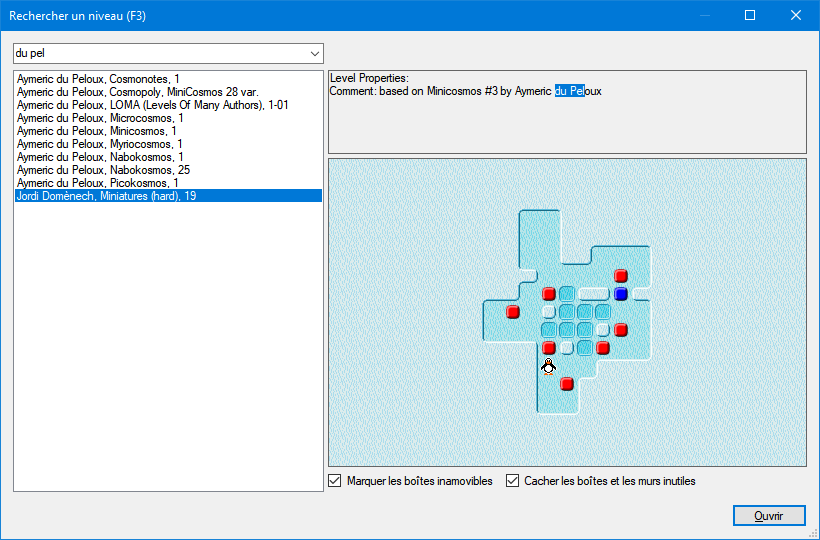Click the Level Properties comment text area
Viewport: 820px width, 540px height.
567,112
